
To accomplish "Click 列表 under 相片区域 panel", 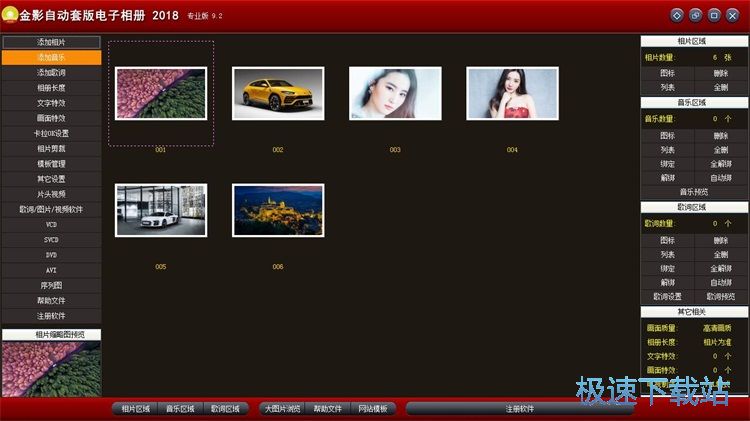I will (x=667, y=88).
